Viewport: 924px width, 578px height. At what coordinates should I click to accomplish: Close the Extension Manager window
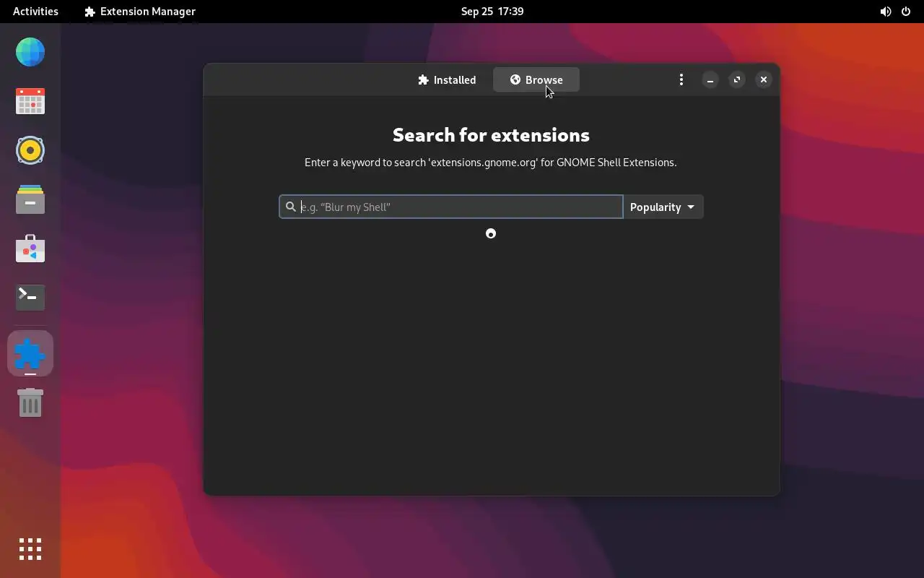(764, 79)
